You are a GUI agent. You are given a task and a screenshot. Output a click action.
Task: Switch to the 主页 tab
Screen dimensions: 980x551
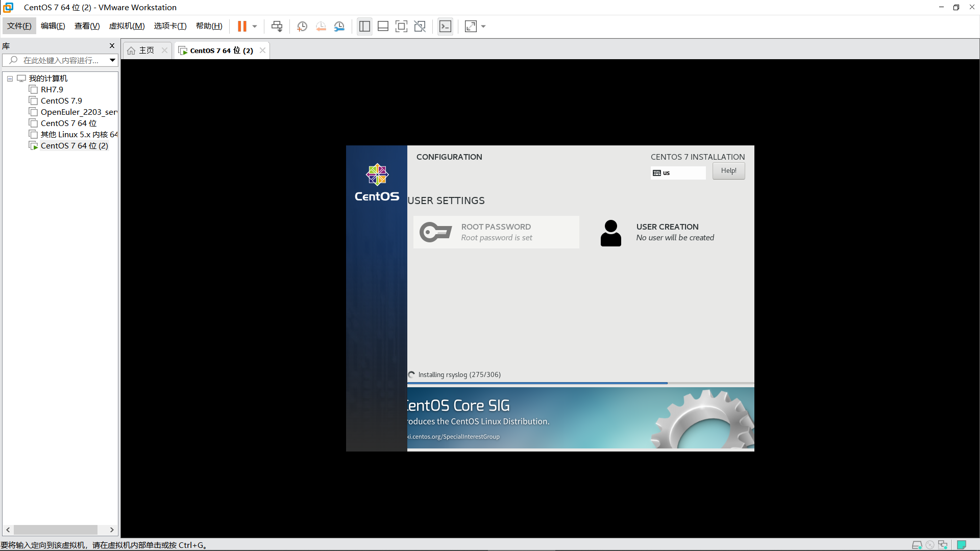click(146, 51)
